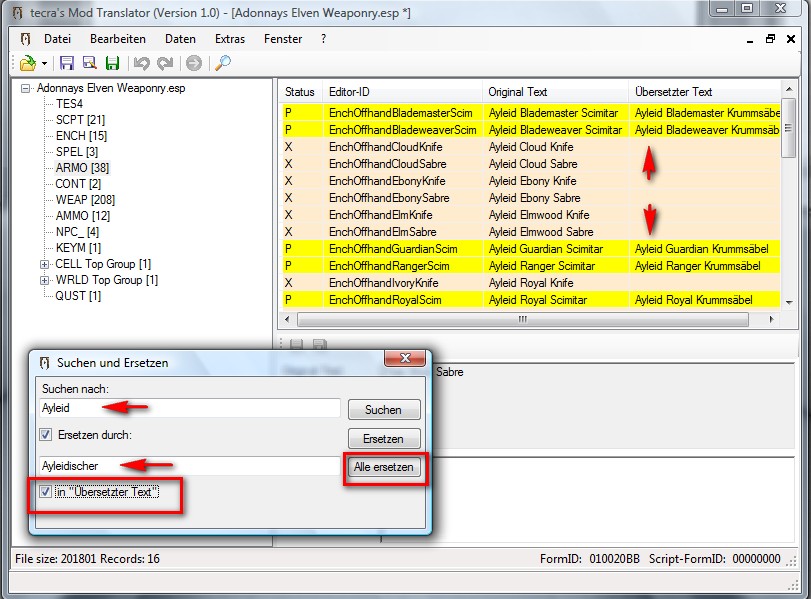The height and width of the screenshot is (599, 811).
Task: Open the dropdown arrow beside the open-file icon
Action: pos(44,64)
